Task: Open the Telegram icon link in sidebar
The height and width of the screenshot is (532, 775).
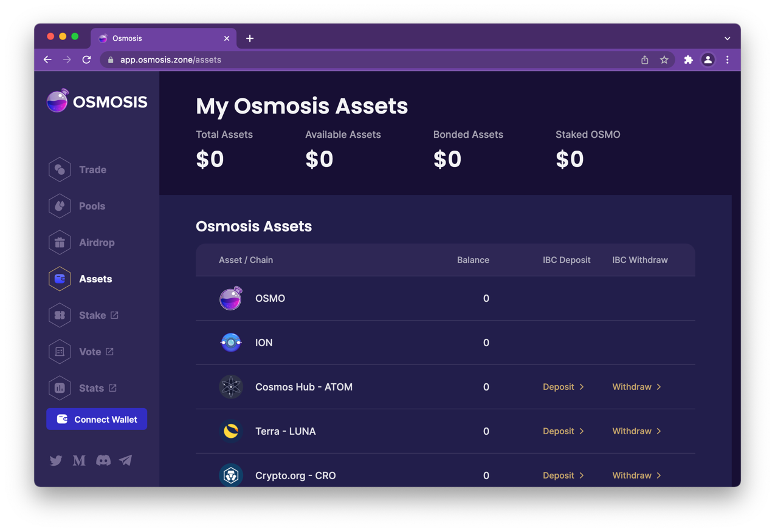Action: [x=126, y=460]
